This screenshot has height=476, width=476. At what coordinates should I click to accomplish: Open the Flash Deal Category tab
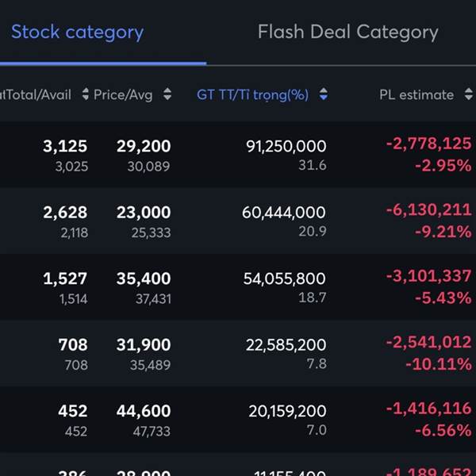click(347, 33)
